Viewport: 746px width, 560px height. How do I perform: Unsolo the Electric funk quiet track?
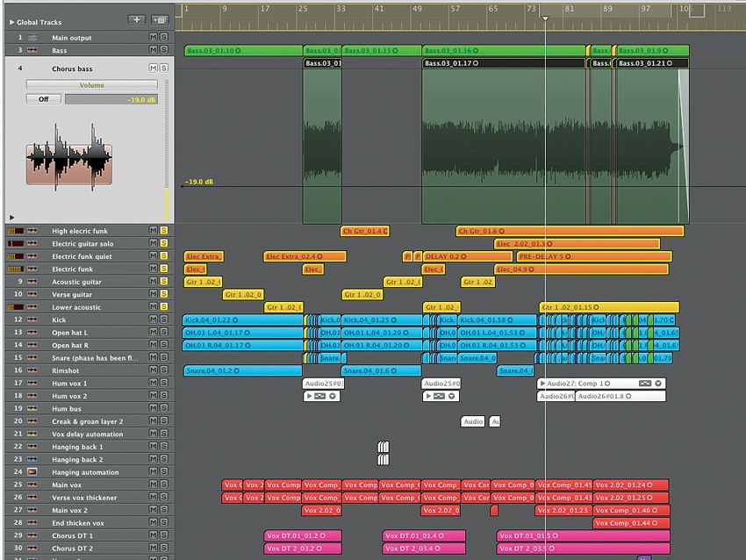161,256
